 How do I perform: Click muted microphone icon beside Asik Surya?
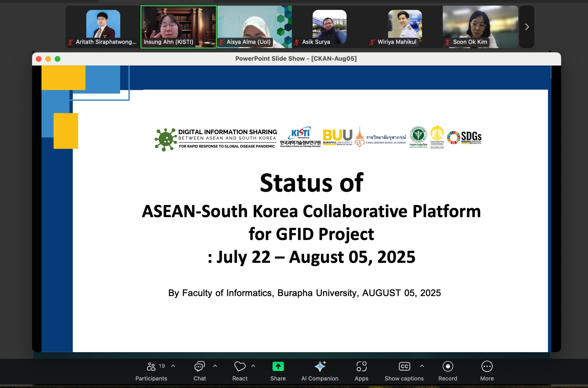pos(297,43)
